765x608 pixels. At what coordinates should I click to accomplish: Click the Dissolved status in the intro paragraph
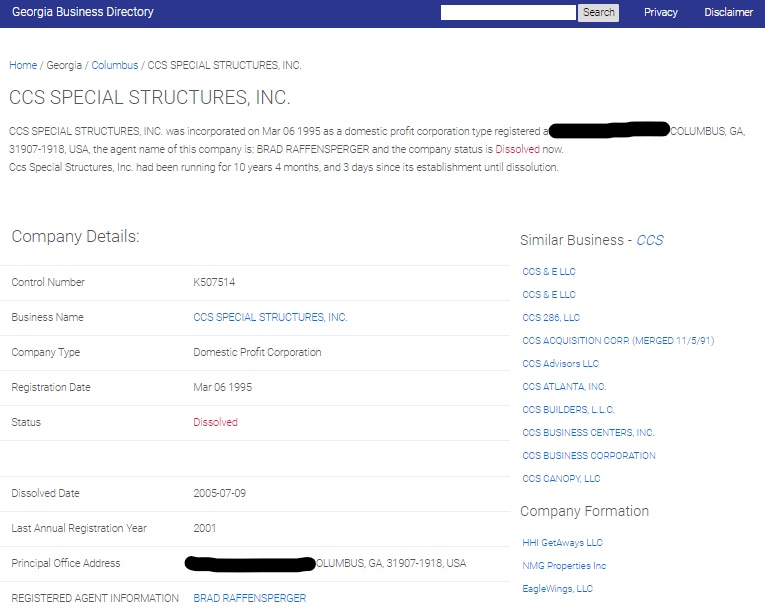(518, 149)
